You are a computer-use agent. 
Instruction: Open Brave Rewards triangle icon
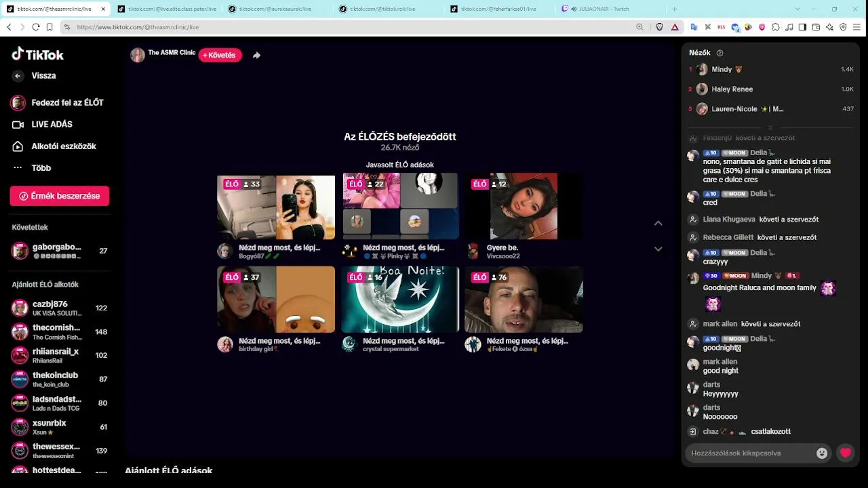tap(675, 27)
